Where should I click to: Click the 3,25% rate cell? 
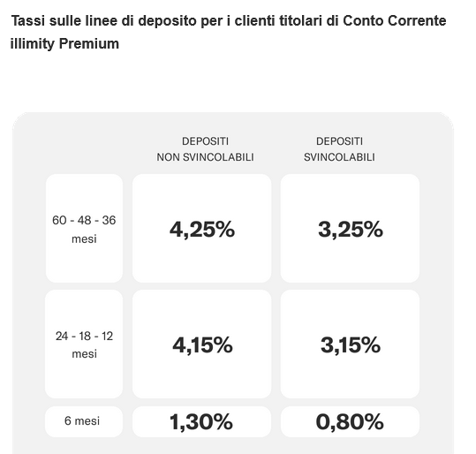pyautogui.click(x=350, y=229)
